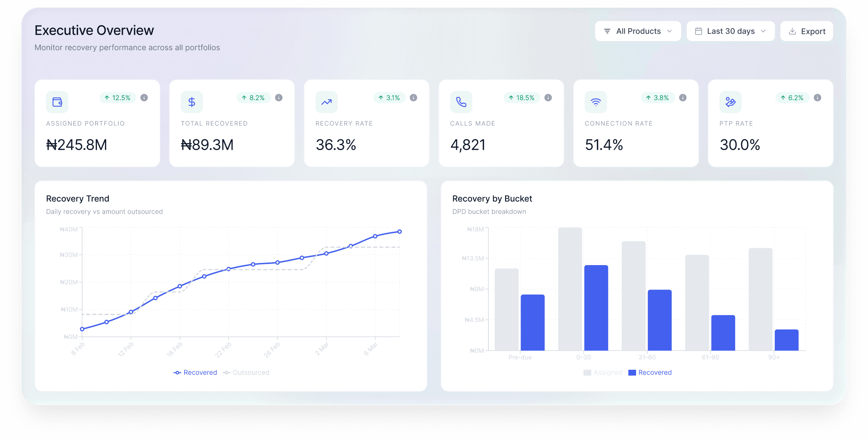This screenshot has width=868, height=440.
Task: Click the blue Recovered legend color swatch
Action: point(632,372)
